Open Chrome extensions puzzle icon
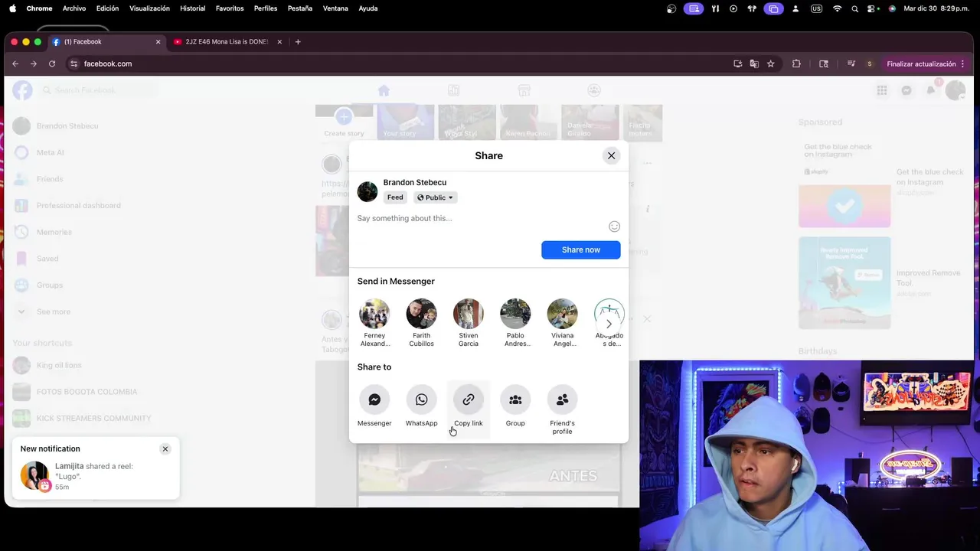The height and width of the screenshot is (551, 980). 796,64
